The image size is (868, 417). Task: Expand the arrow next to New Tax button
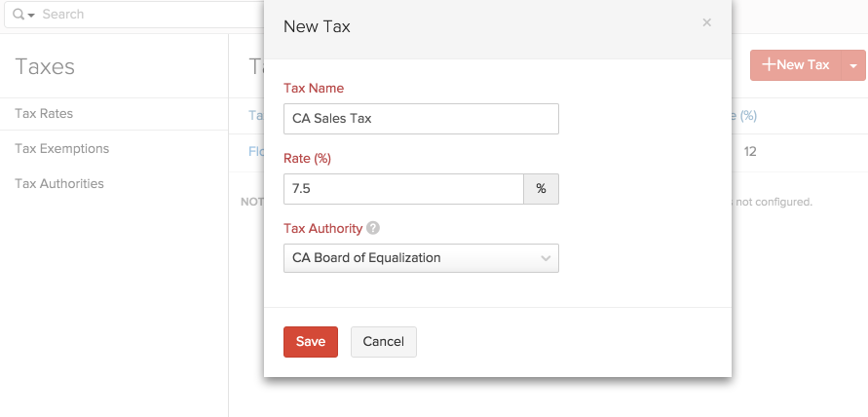tap(853, 65)
